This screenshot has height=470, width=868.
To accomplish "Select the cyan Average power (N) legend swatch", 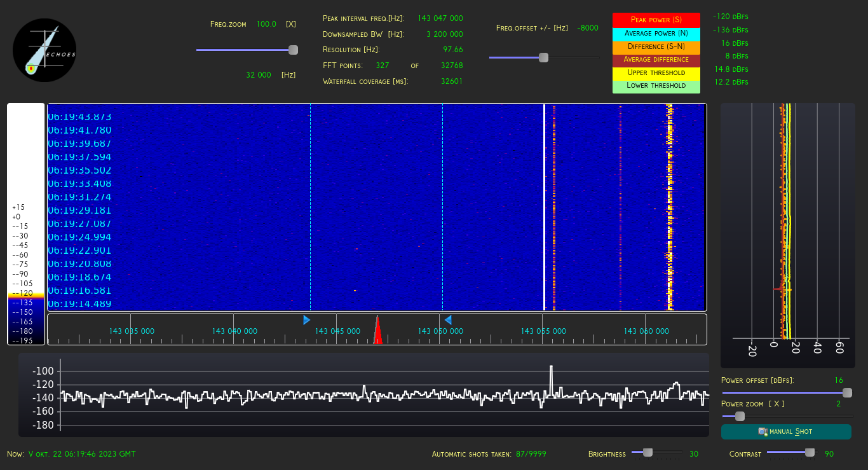I will (656, 33).
